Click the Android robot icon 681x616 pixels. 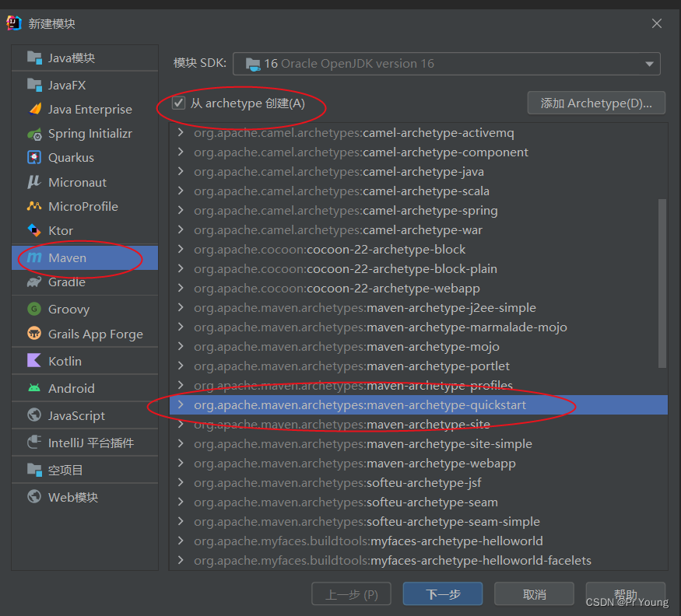34,387
